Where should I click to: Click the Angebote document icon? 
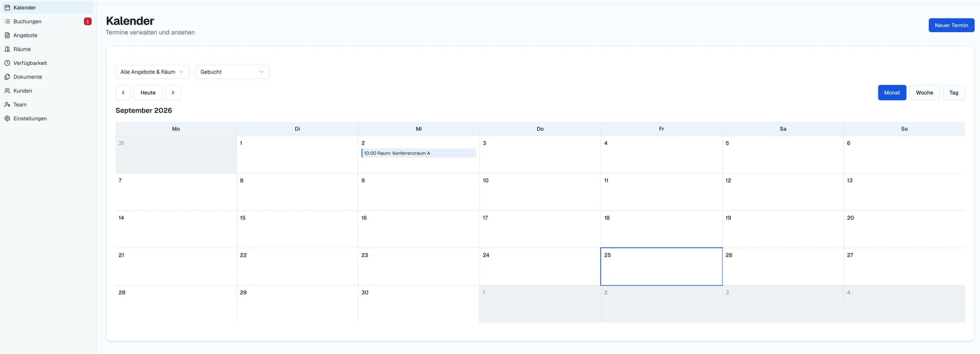(7, 35)
